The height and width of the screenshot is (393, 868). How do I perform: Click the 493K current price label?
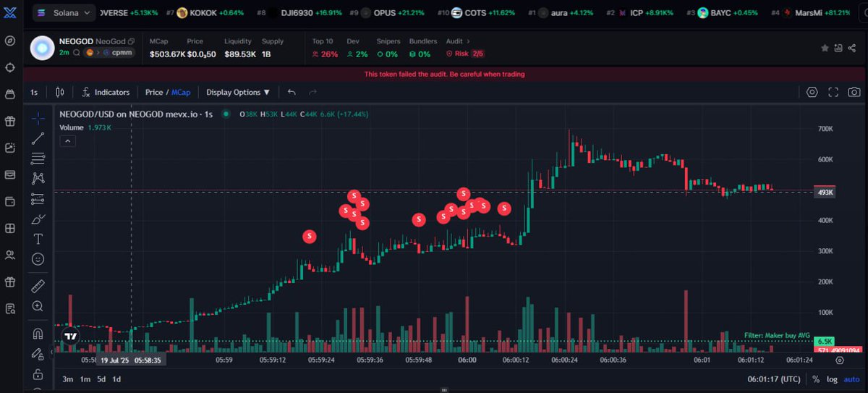[824, 193]
